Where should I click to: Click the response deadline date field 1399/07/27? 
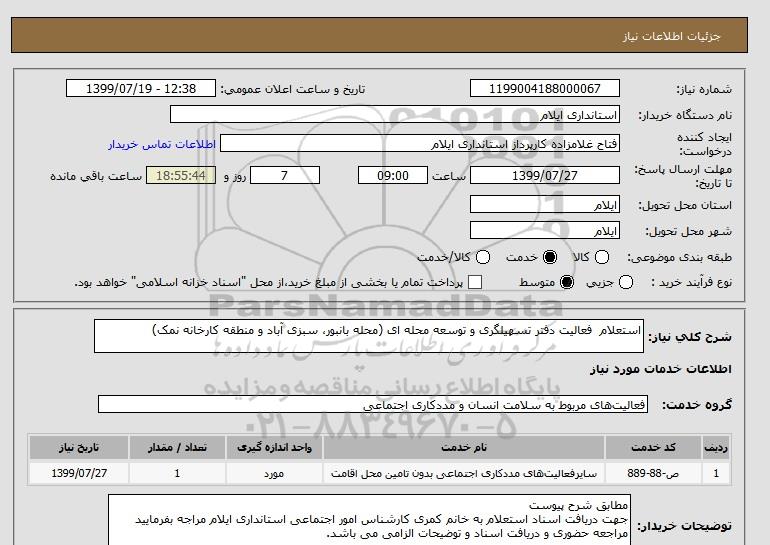(x=545, y=175)
